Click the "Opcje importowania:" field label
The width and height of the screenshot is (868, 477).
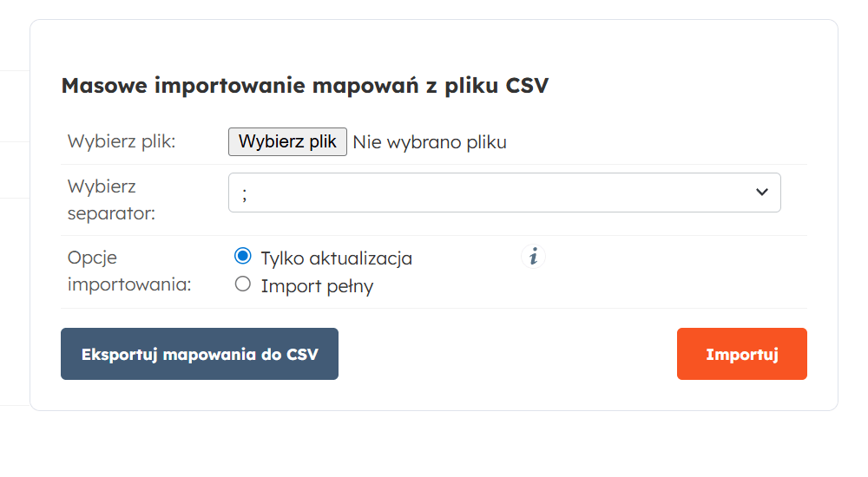tap(128, 271)
